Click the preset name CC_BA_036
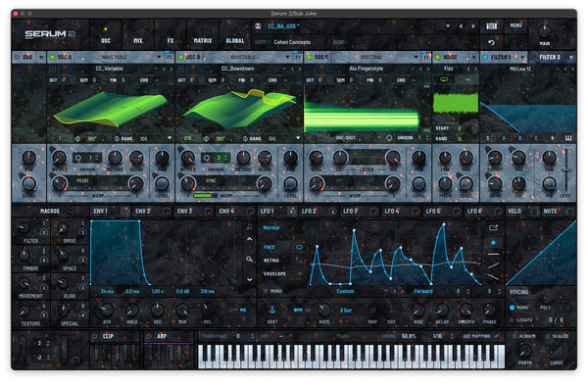The height and width of the screenshot is (383, 588). (283, 26)
